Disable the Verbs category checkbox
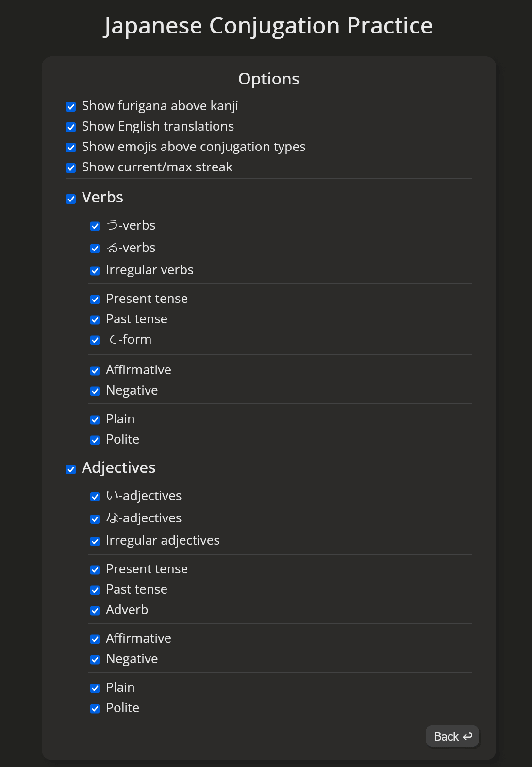 tap(71, 199)
